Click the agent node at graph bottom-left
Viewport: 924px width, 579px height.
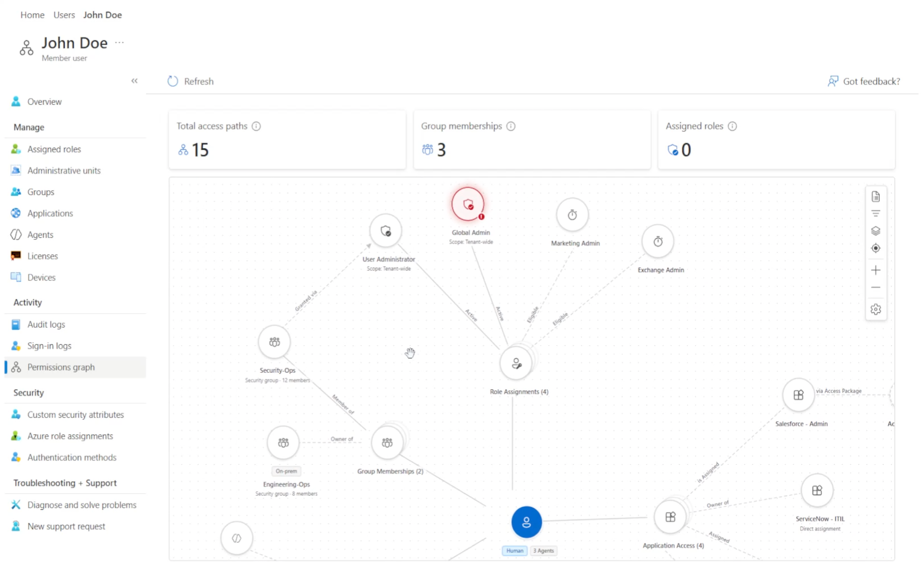[237, 538]
